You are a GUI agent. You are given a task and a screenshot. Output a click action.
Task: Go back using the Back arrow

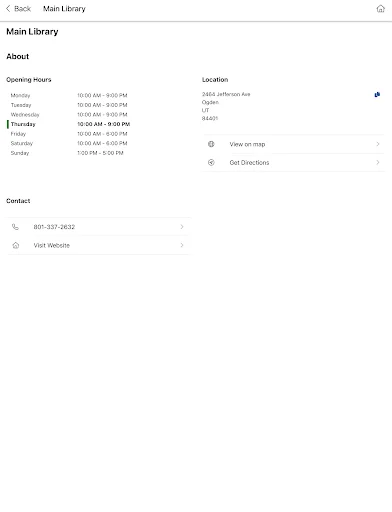point(8,9)
